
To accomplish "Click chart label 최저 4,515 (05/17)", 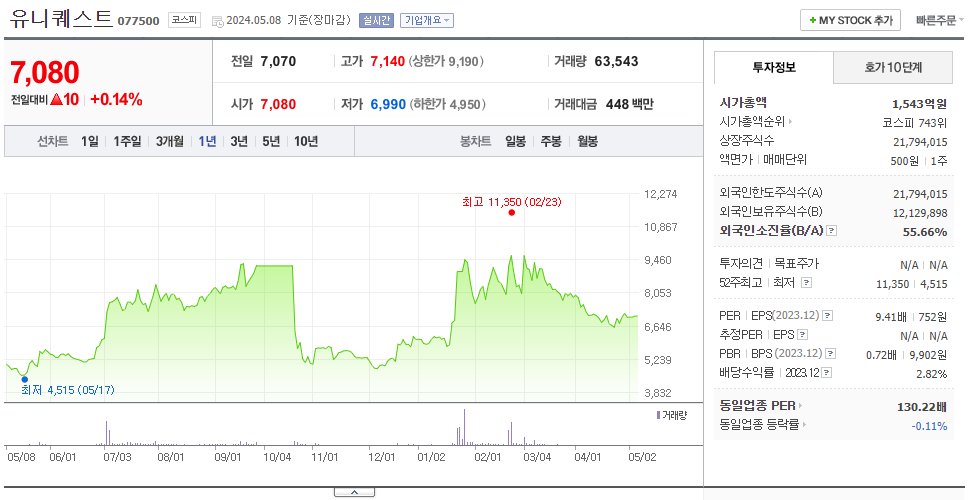I will click(68, 390).
